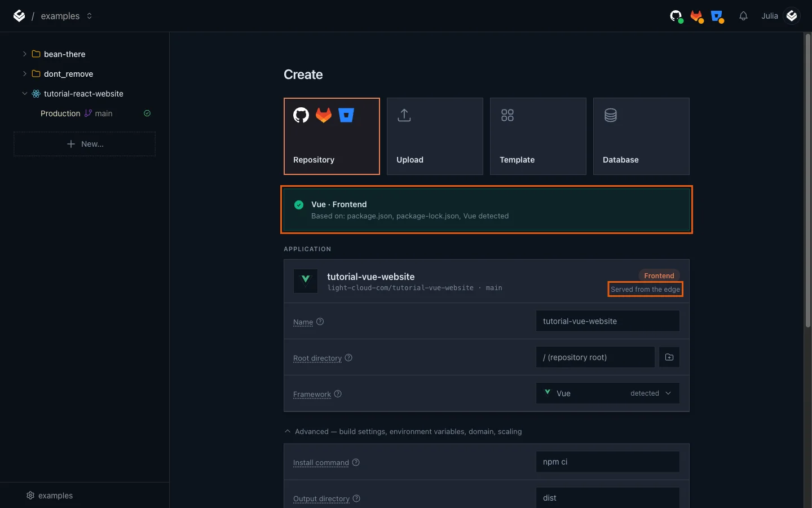
Task: Select the bean-there folder row
Action: click(x=85, y=54)
